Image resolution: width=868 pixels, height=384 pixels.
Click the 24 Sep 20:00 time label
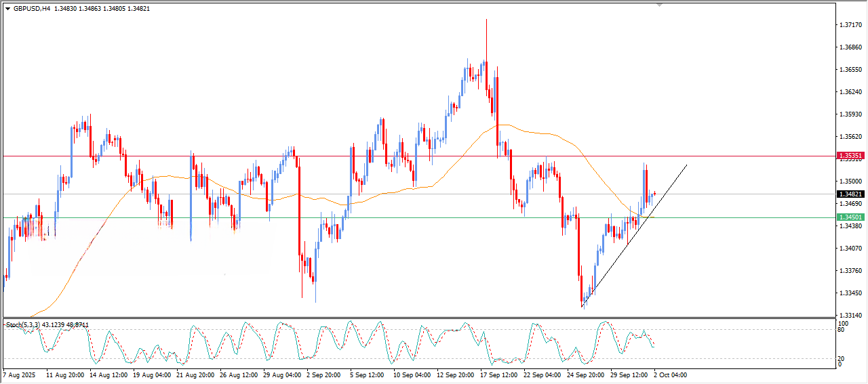(x=586, y=375)
